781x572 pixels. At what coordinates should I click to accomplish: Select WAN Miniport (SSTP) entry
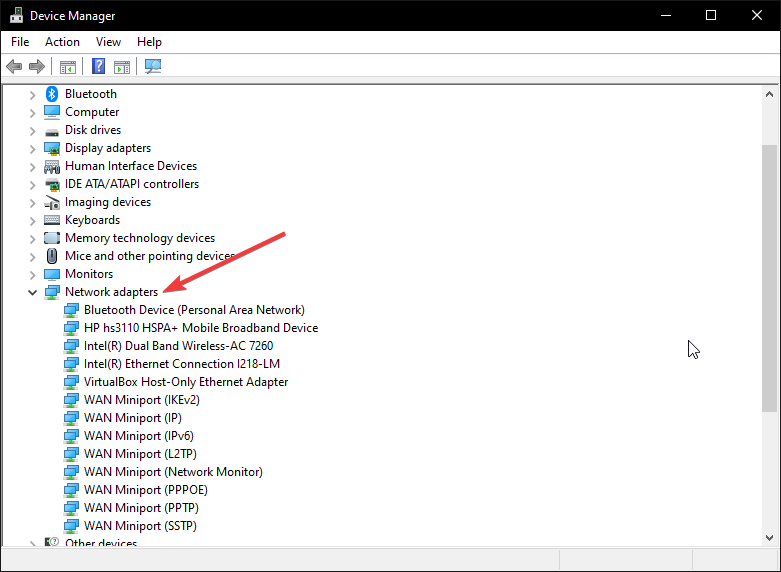140,526
